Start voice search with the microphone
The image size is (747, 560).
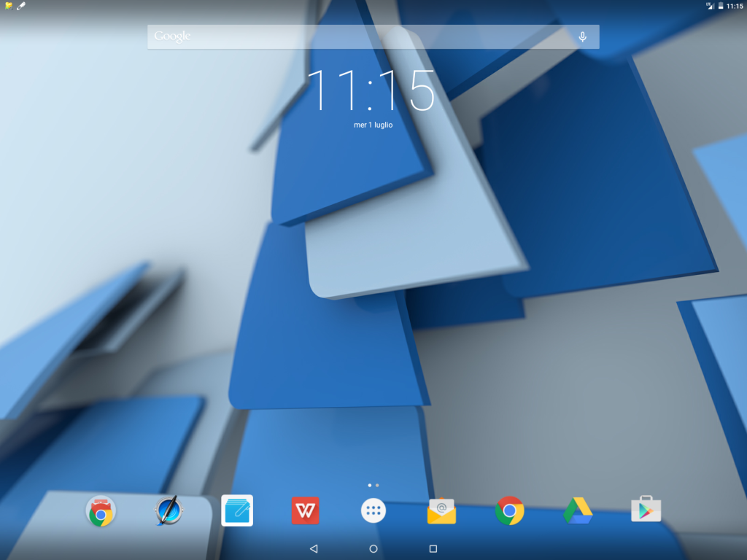click(582, 36)
